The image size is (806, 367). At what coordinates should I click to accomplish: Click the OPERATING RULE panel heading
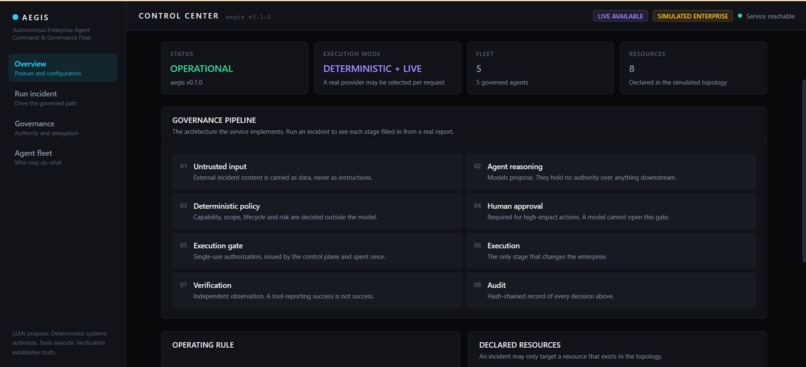click(x=203, y=345)
